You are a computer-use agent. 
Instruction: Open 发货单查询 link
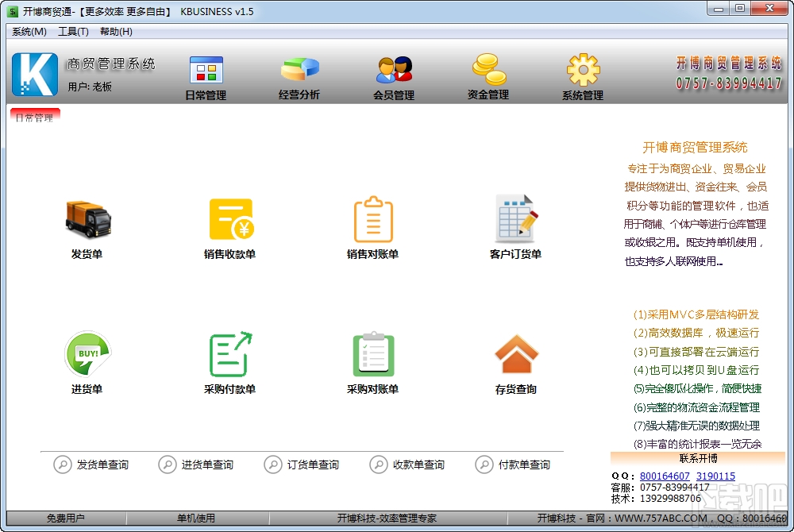[x=102, y=465]
